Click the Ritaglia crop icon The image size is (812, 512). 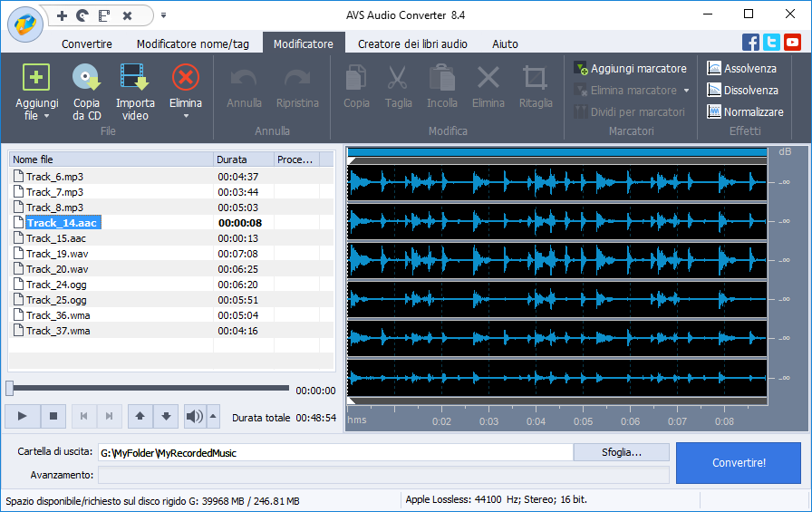click(x=536, y=78)
